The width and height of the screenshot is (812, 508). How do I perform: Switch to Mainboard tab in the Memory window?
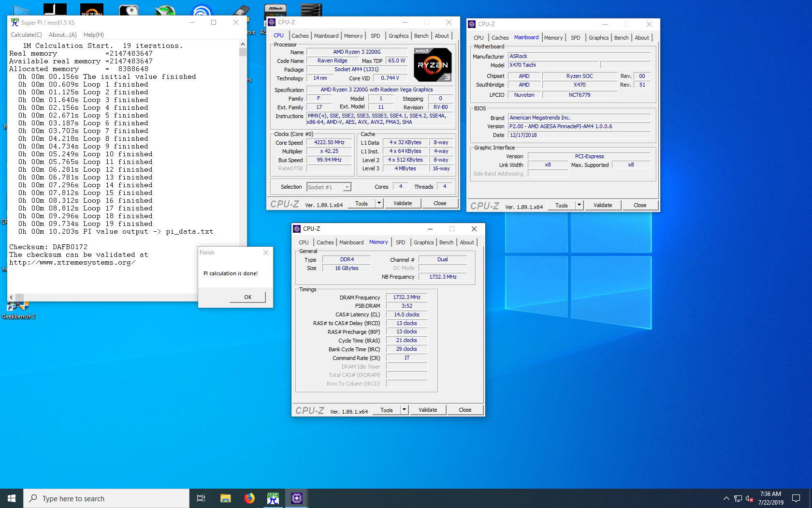click(351, 242)
